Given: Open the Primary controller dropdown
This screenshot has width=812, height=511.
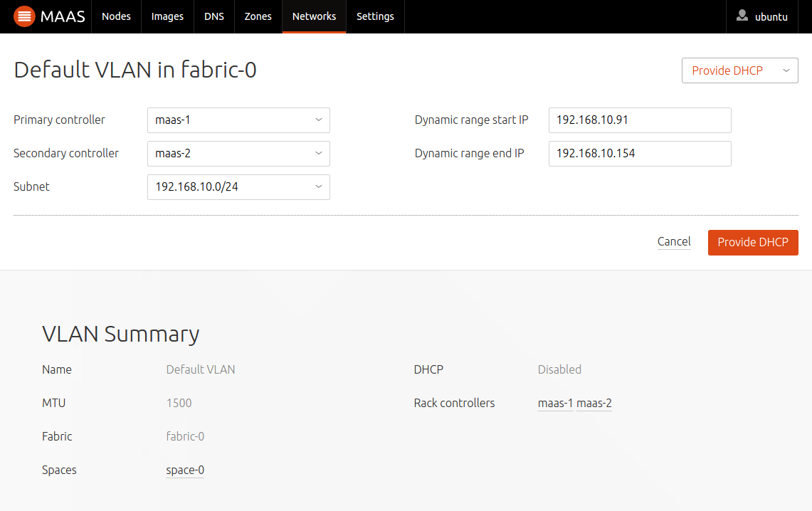Looking at the screenshot, I should (x=238, y=120).
